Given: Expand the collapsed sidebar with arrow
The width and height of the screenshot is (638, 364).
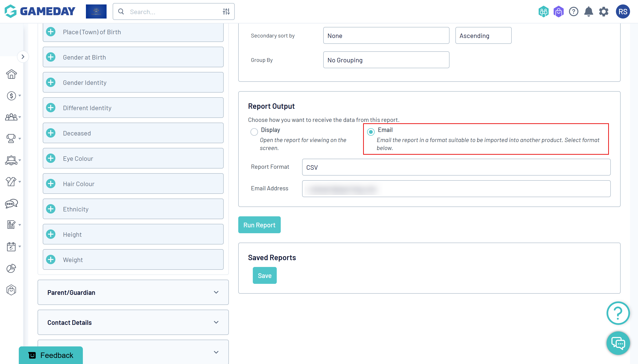Looking at the screenshot, I should point(23,57).
